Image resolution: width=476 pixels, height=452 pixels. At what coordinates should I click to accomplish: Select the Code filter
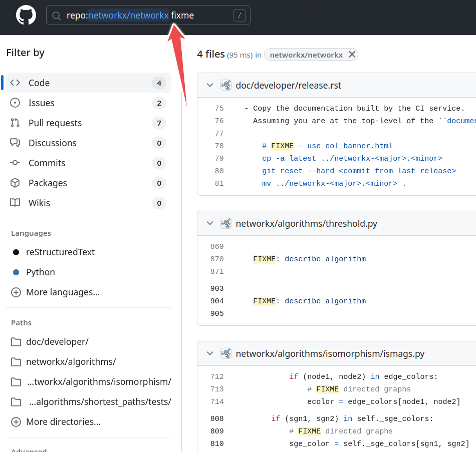tap(89, 83)
